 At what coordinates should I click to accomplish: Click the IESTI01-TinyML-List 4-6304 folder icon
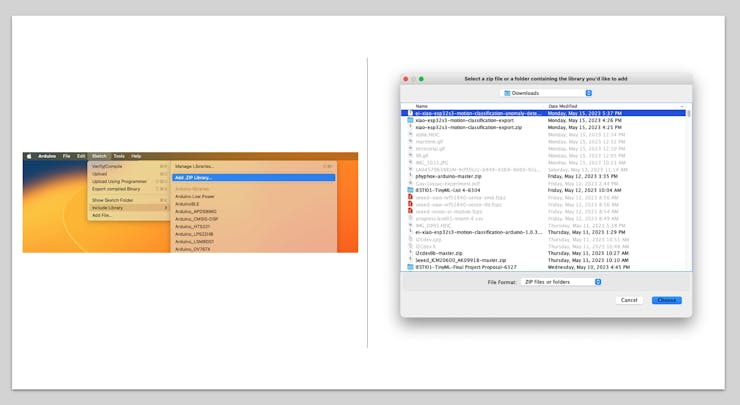(410, 189)
